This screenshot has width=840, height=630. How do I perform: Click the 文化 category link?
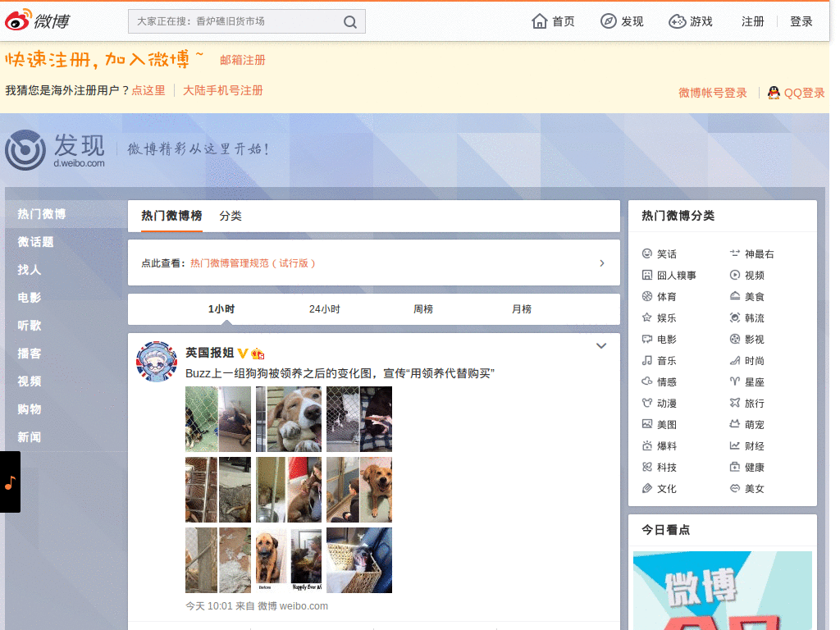click(667, 489)
